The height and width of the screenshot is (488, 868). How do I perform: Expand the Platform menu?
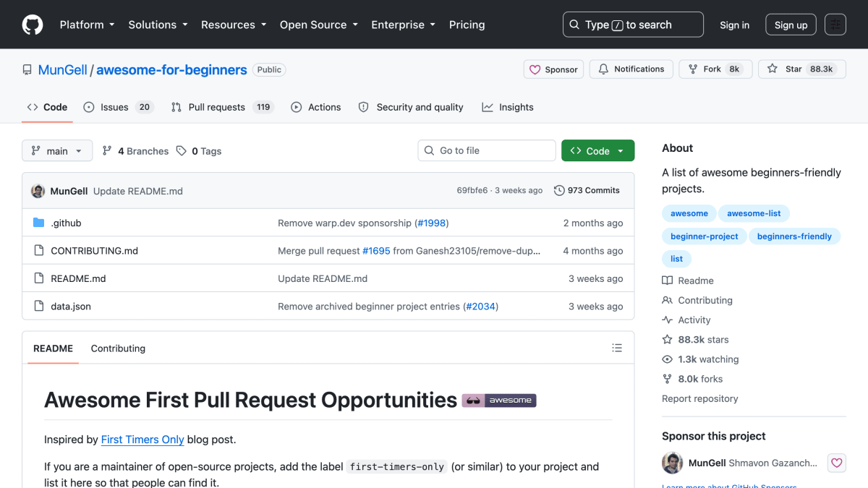point(88,25)
